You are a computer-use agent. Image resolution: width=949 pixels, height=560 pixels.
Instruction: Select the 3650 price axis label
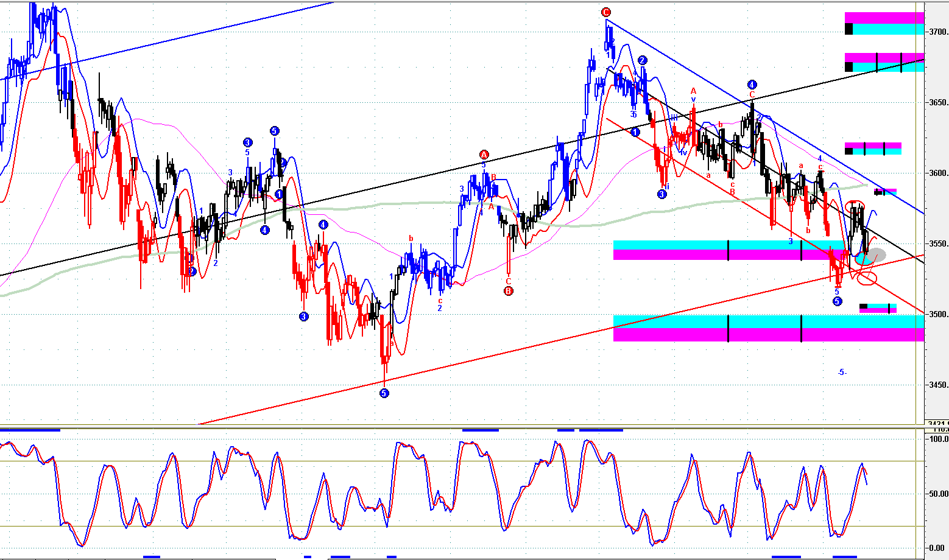click(x=939, y=102)
